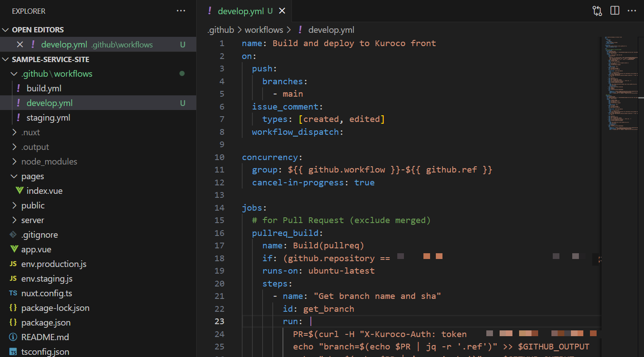Click the 'issue_comment:' key in editor

click(x=287, y=106)
